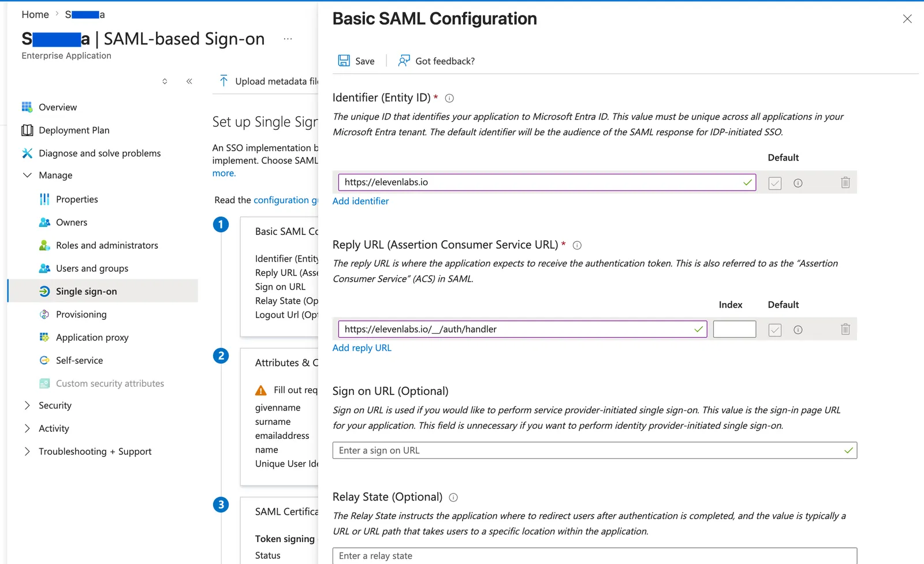
Task: Click the Add identifier link
Action: tap(360, 201)
